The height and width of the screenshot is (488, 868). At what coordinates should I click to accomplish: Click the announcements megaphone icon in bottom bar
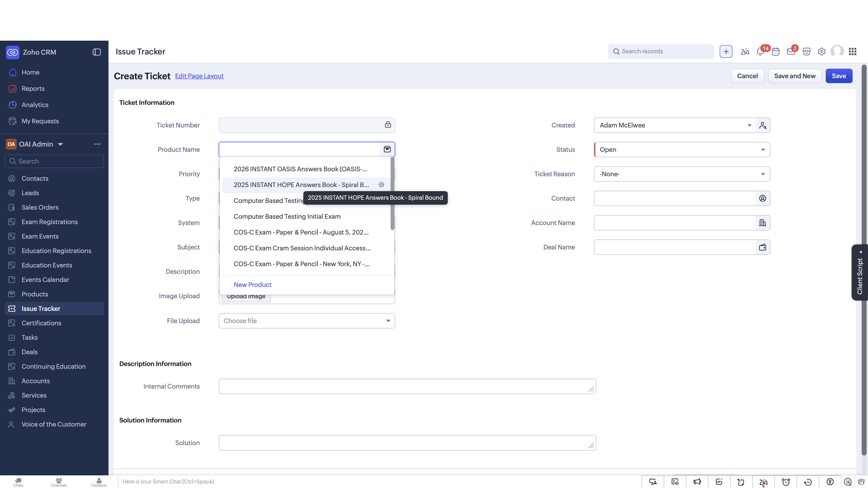697,482
